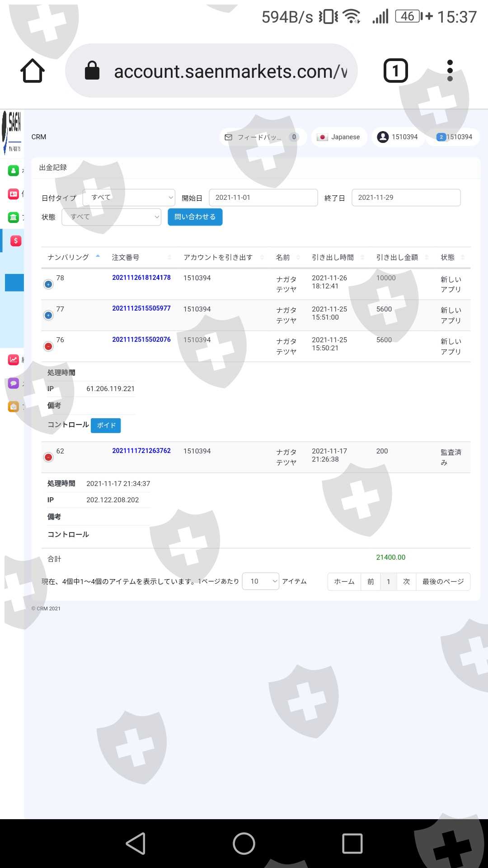Screen dimensions: 488x868
Task: Go to 前 previous page
Action: 371,581
